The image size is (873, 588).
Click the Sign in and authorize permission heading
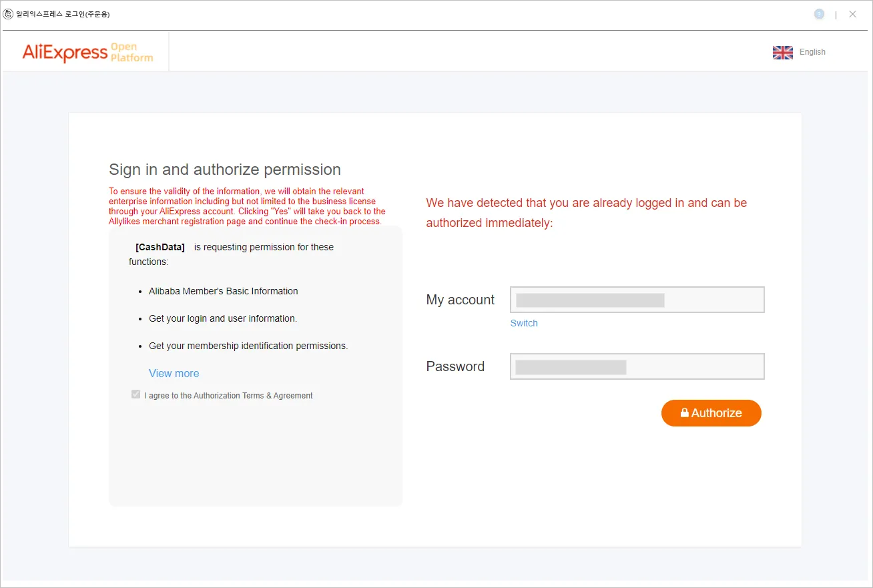(225, 170)
